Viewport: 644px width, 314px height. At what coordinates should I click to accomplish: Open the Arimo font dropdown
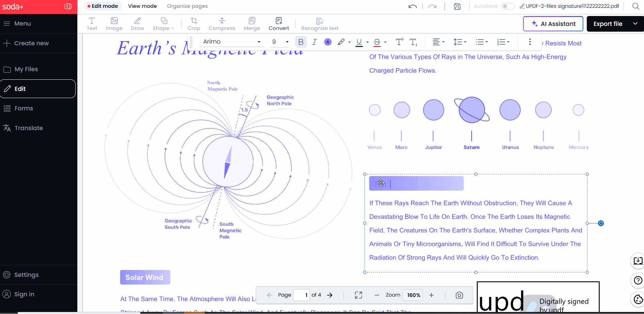[232, 42]
